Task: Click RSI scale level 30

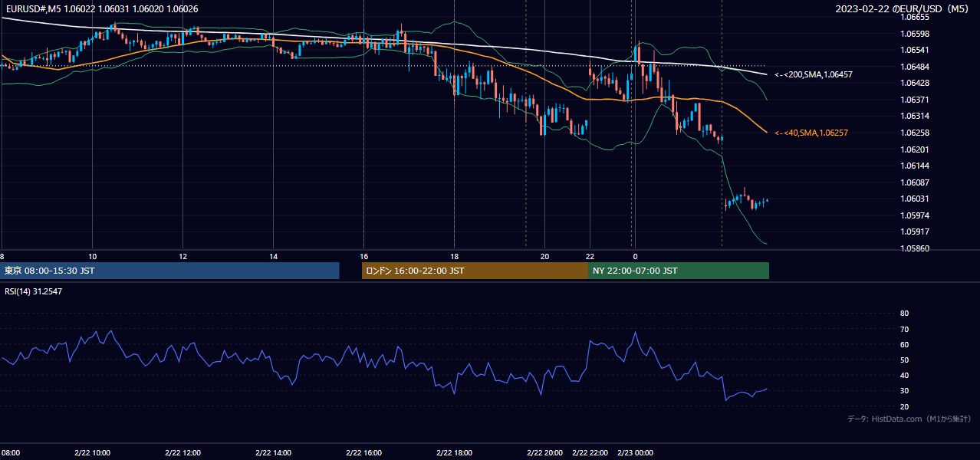Action: tap(904, 390)
